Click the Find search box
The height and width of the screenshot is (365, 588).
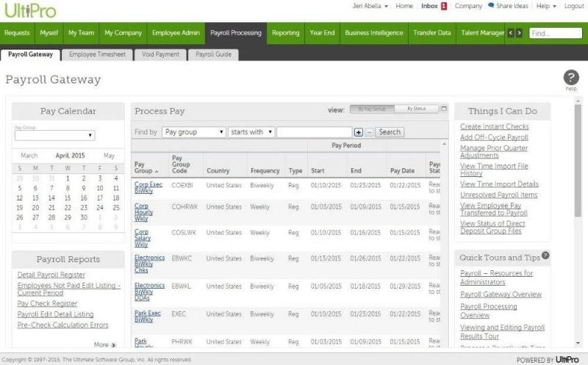pyautogui.click(x=556, y=33)
